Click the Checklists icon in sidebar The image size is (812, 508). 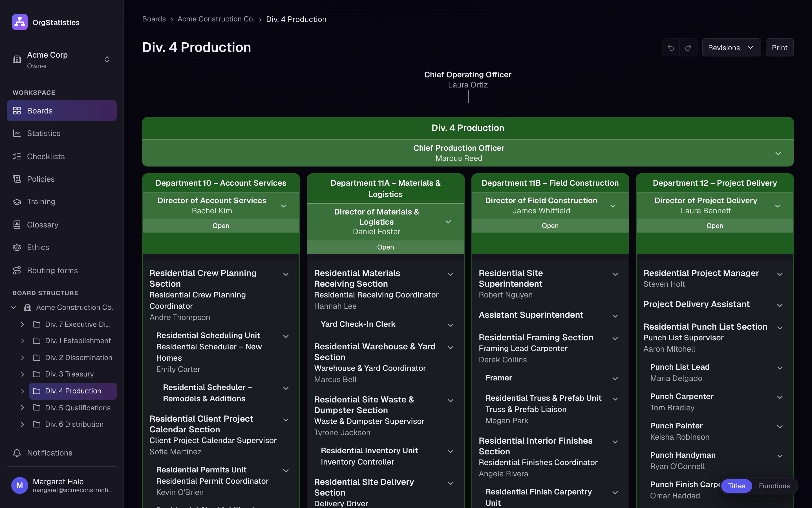[17, 156]
